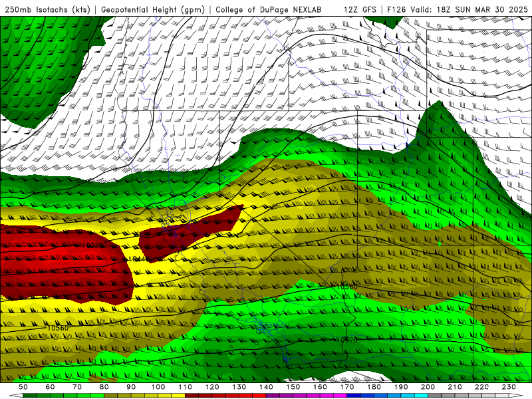Select the magenta swatch just before 170
The width and height of the screenshot is (532, 399).
pos(340,396)
